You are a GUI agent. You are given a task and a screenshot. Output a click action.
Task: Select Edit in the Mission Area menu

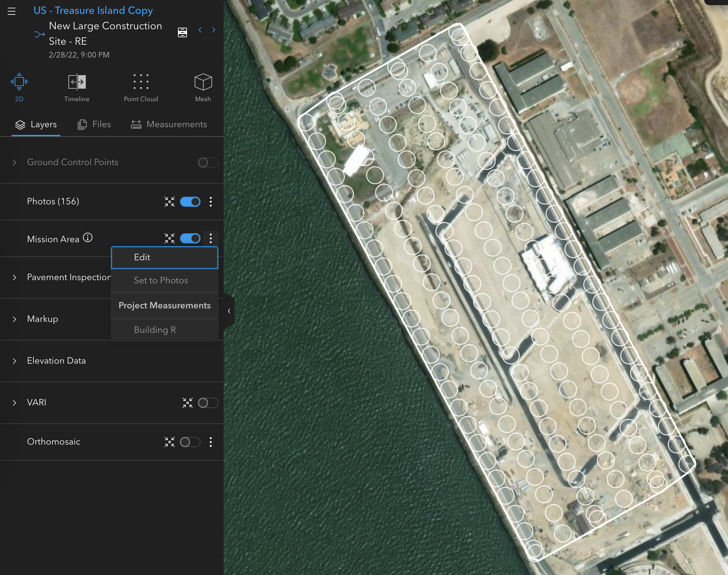tap(164, 257)
